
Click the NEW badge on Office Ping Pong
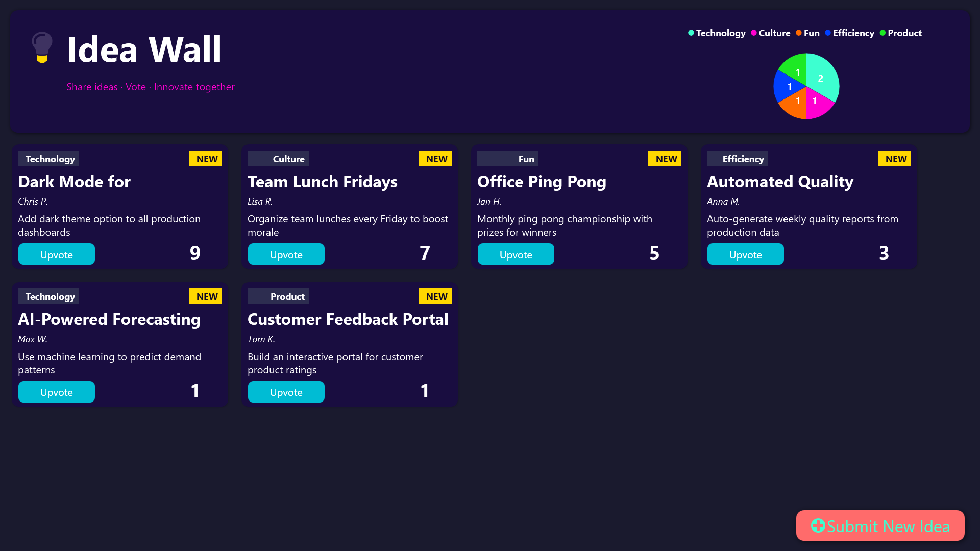pos(665,159)
